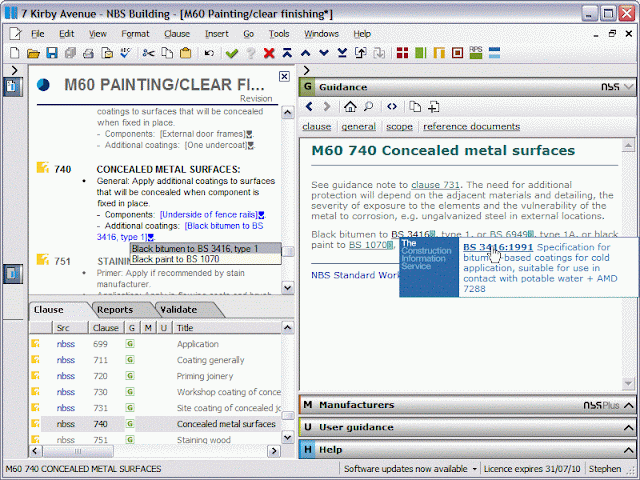Image resolution: width=640 pixels, height=480 pixels.
Task: Open the Software updates now available dropdown
Action: point(475,469)
